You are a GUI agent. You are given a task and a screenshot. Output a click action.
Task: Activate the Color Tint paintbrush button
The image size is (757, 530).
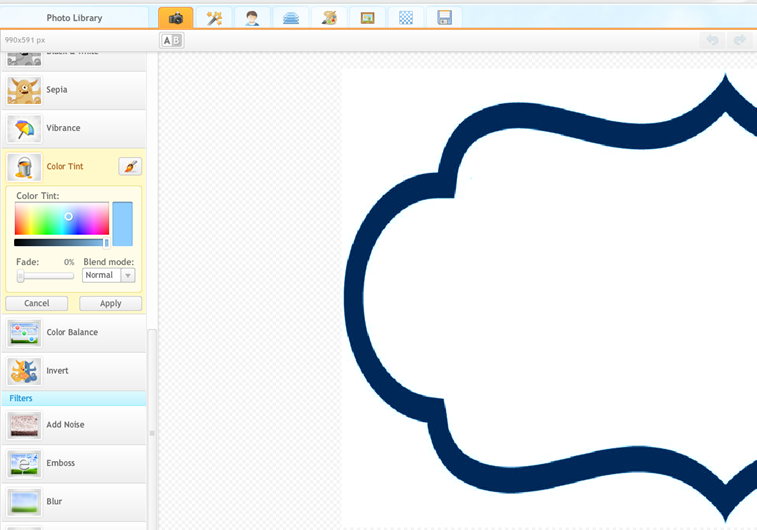coord(130,167)
